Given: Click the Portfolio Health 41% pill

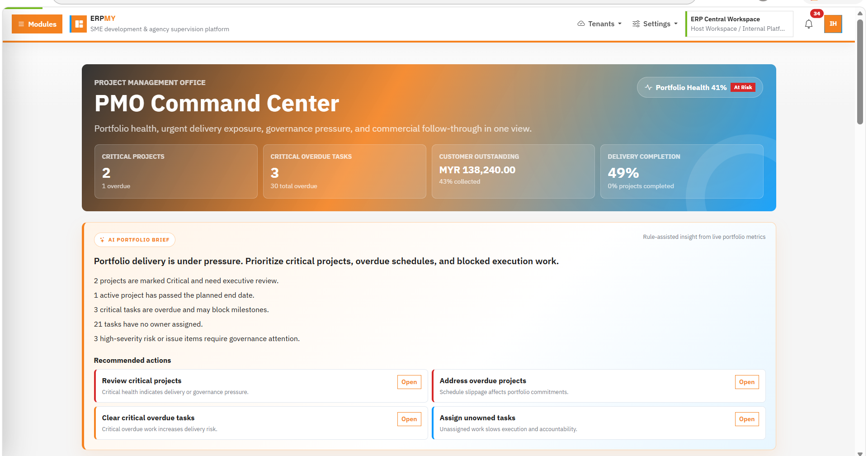Looking at the screenshot, I should click(x=700, y=87).
